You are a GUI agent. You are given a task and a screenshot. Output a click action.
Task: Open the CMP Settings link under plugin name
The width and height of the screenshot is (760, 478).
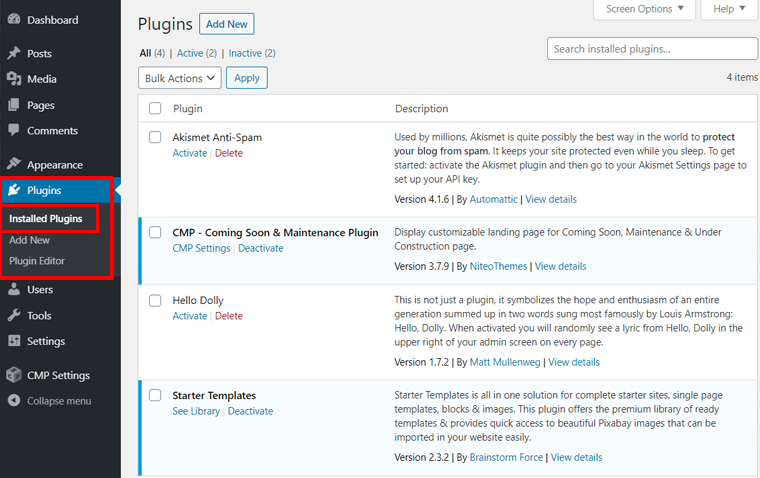point(201,248)
